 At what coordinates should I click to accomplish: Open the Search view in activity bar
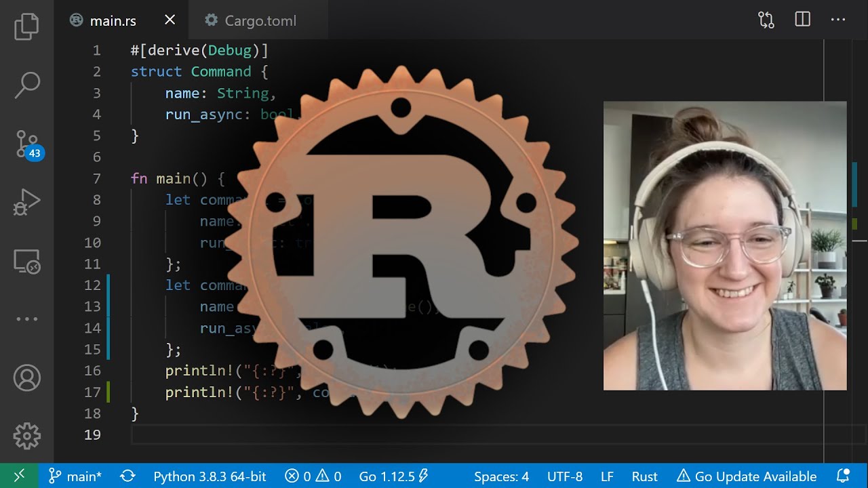27,84
